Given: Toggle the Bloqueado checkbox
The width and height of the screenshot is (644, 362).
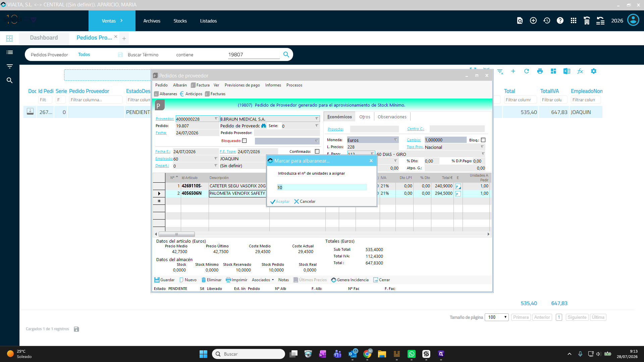Looking at the screenshot, I should (244, 141).
